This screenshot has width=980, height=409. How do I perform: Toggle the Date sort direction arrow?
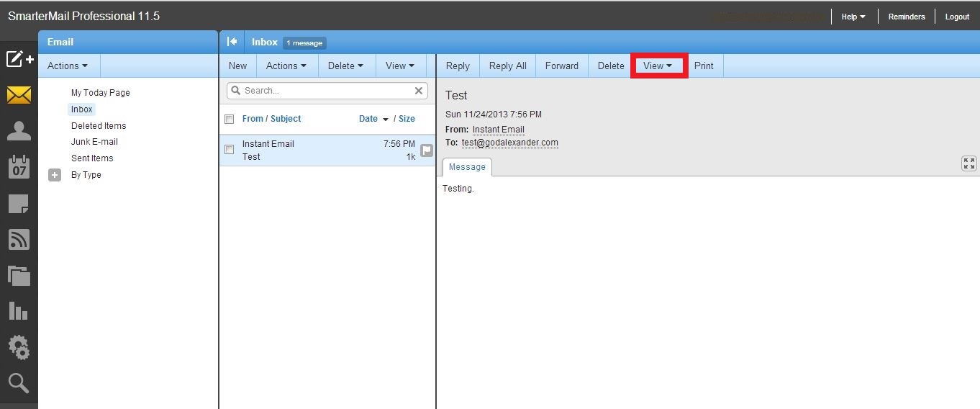(386, 120)
